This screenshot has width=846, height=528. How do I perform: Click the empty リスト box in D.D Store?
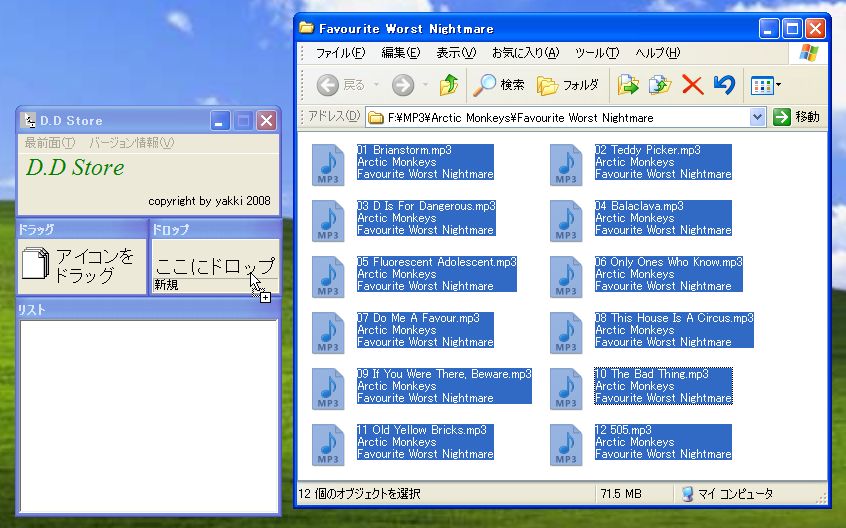[148, 416]
